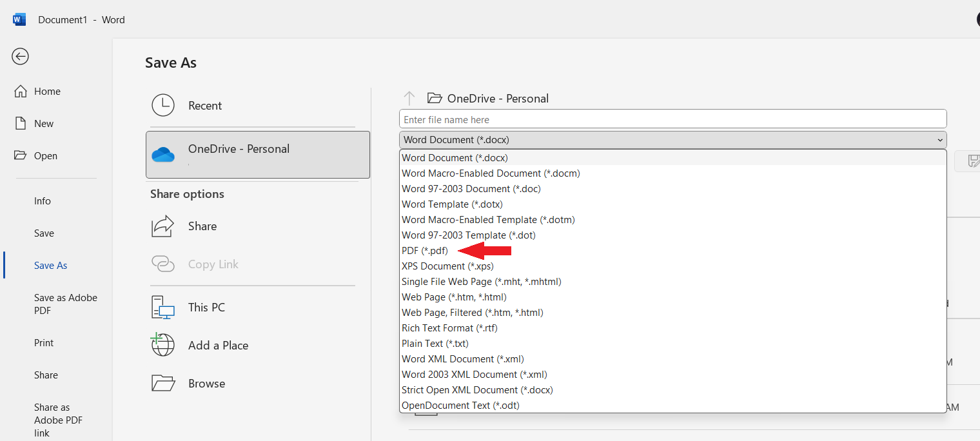Screen dimensions: 980x441
Task: Choose Word 97-2003 Template (*.dot)
Action: coord(672,235)
